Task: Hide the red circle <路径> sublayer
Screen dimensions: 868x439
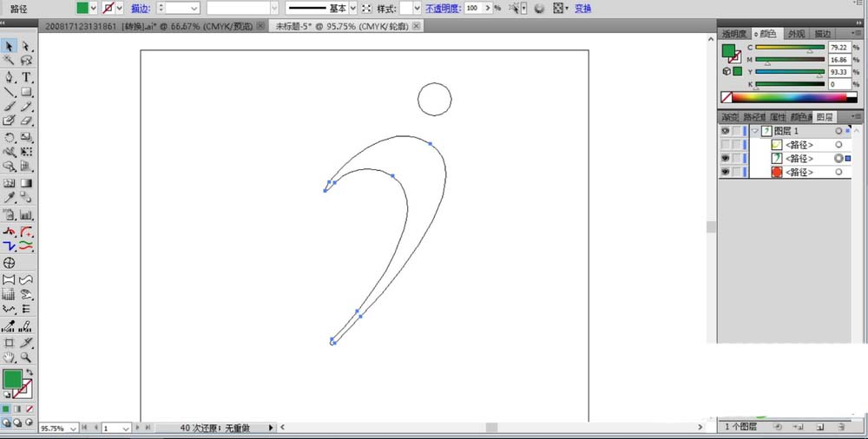Action: click(725, 172)
